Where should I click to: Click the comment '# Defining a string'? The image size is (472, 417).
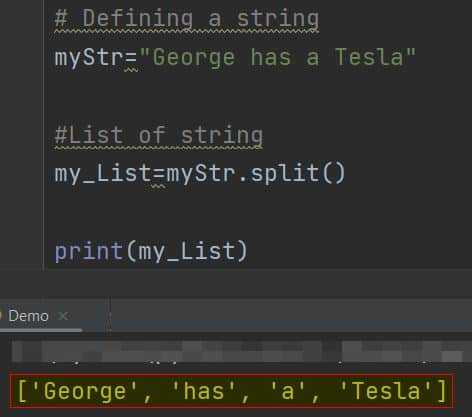pos(187,19)
